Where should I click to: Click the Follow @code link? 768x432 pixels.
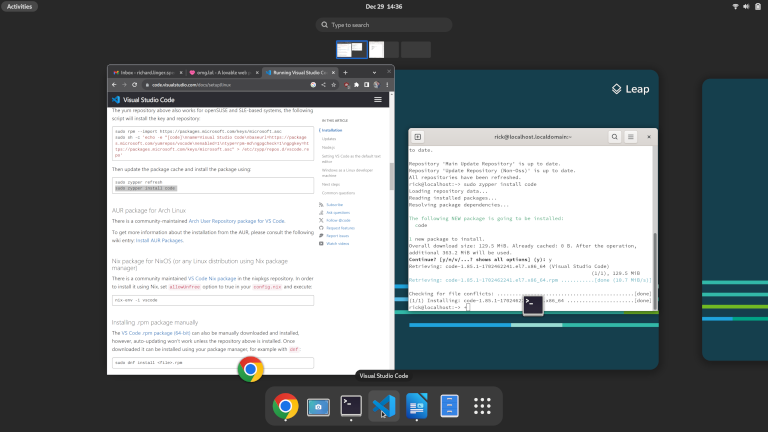click(338, 220)
